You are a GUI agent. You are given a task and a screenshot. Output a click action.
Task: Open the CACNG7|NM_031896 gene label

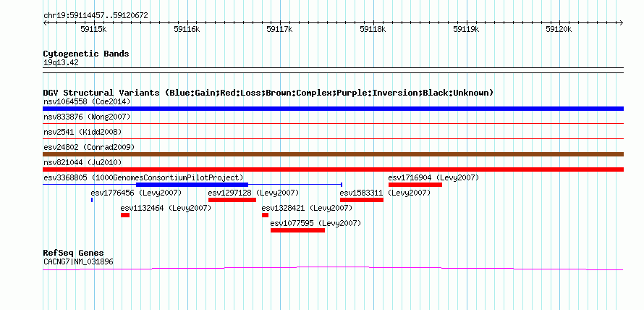(78, 261)
